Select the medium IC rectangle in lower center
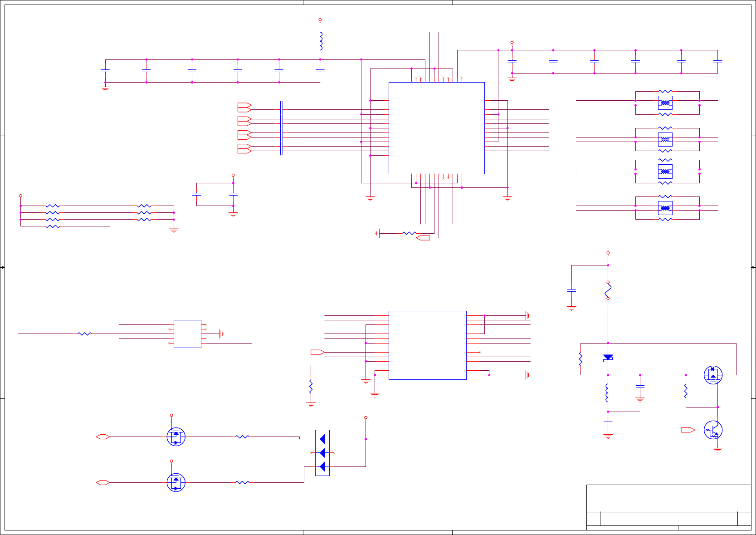The image size is (756, 535). pos(427,345)
